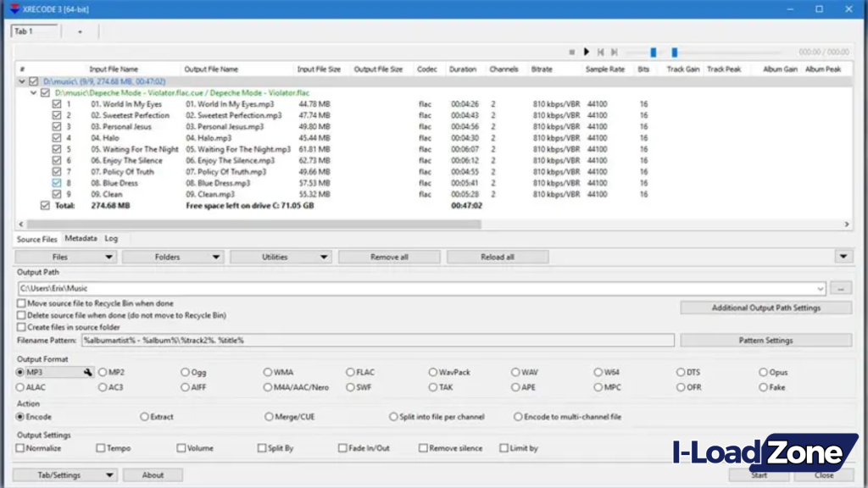The height and width of the screenshot is (488, 868).
Task: Select the Stop playback icon
Action: click(572, 52)
